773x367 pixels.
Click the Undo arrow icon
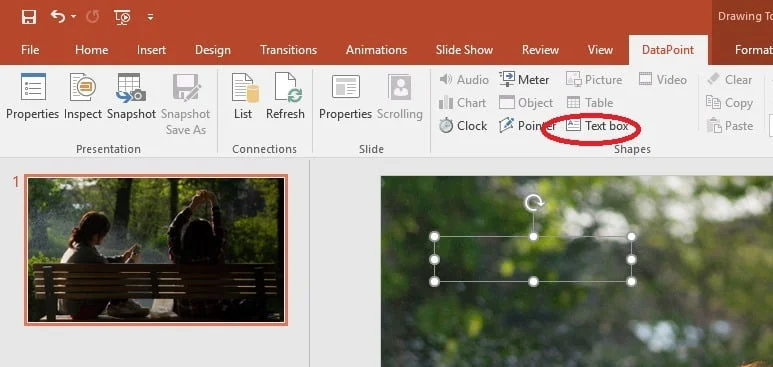click(x=58, y=17)
